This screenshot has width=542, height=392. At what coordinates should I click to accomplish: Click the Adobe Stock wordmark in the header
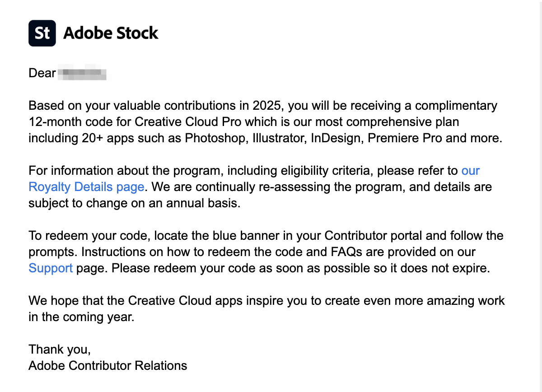point(111,33)
